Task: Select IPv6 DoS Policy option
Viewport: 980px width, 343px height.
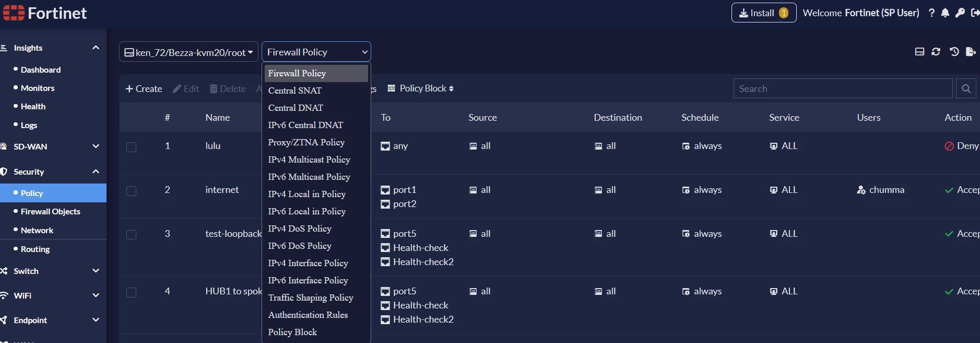Action: (316, 246)
